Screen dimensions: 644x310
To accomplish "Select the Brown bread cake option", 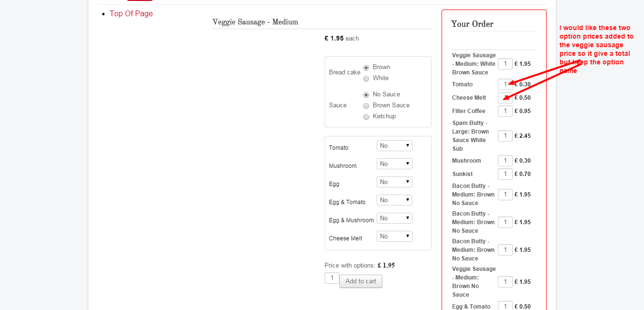I will (366, 68).
